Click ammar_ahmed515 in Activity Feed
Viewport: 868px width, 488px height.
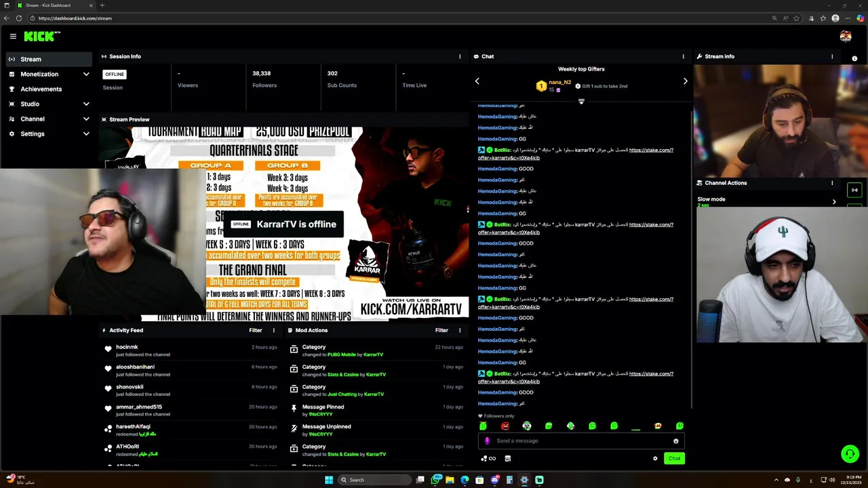pos(139,407)
